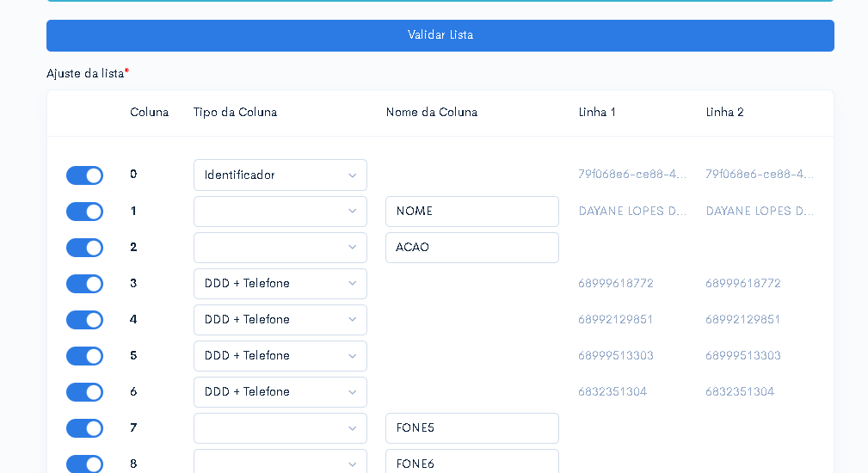Expand the empty type dropdown for column 1
This screenshot has height=473, width=868.
point(280,212)
